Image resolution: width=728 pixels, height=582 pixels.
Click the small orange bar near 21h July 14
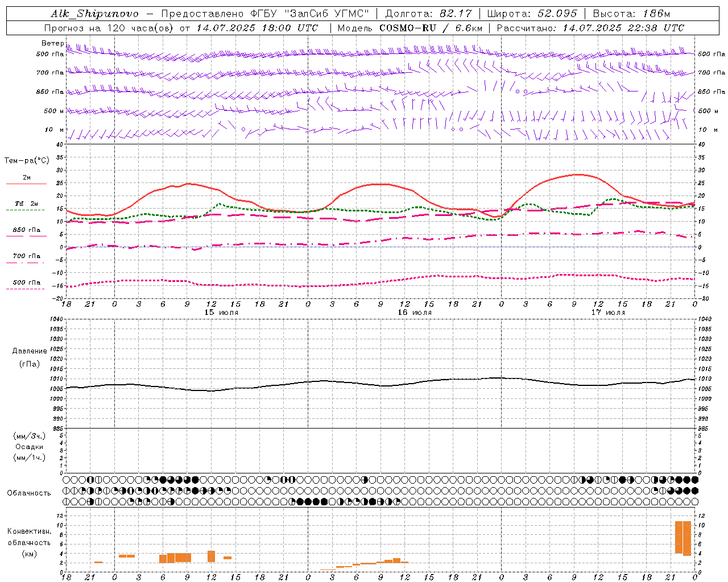point(98,562)
